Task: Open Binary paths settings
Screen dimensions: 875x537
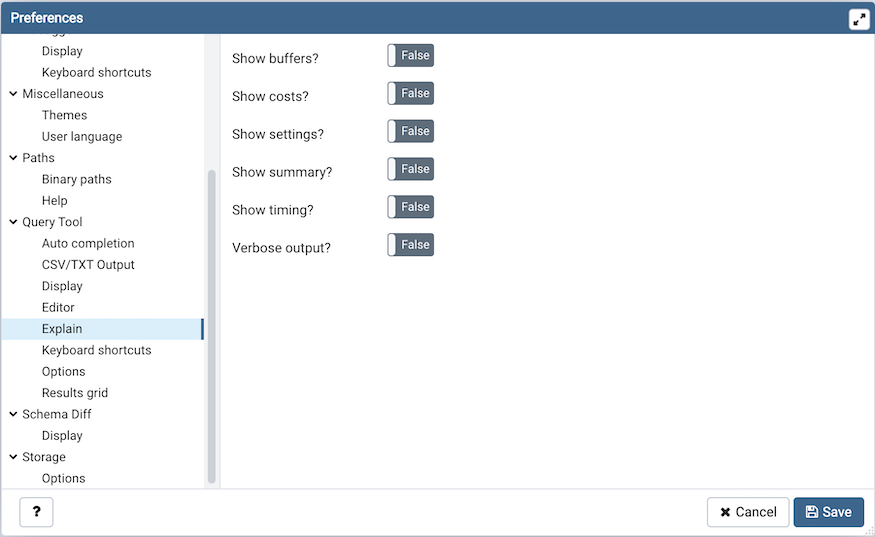Action: coord(77,179)
